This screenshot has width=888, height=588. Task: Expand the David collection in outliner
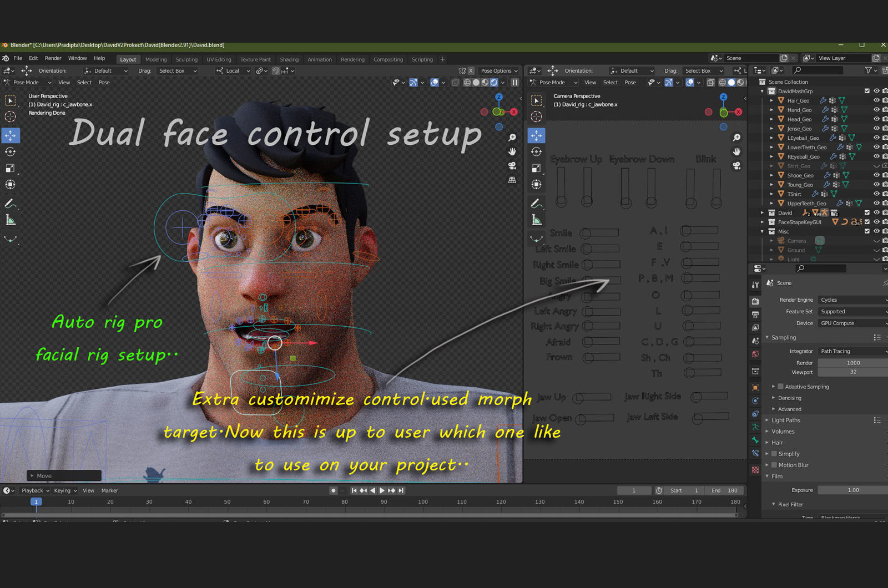tap(762, 212)
